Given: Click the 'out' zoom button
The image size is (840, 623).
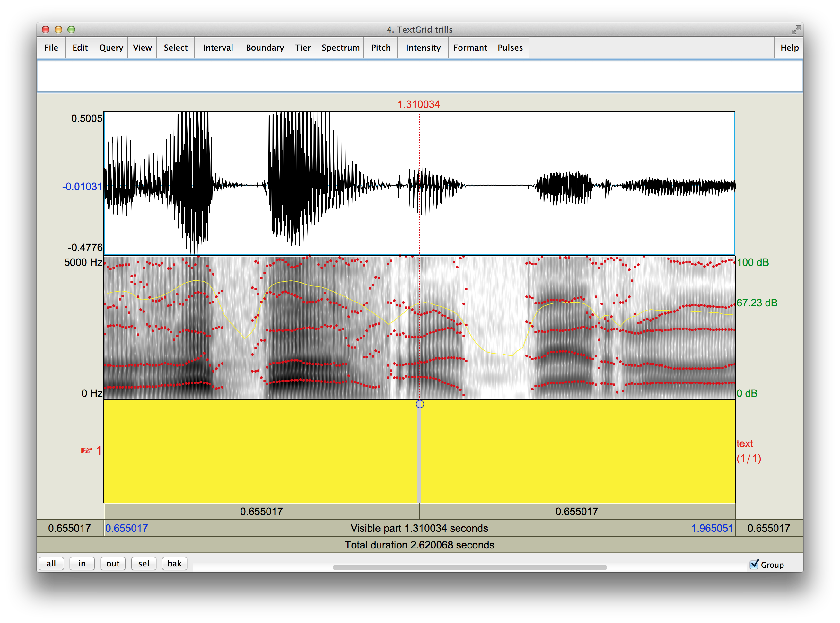Looking at the screenshot, I should 113,563.
